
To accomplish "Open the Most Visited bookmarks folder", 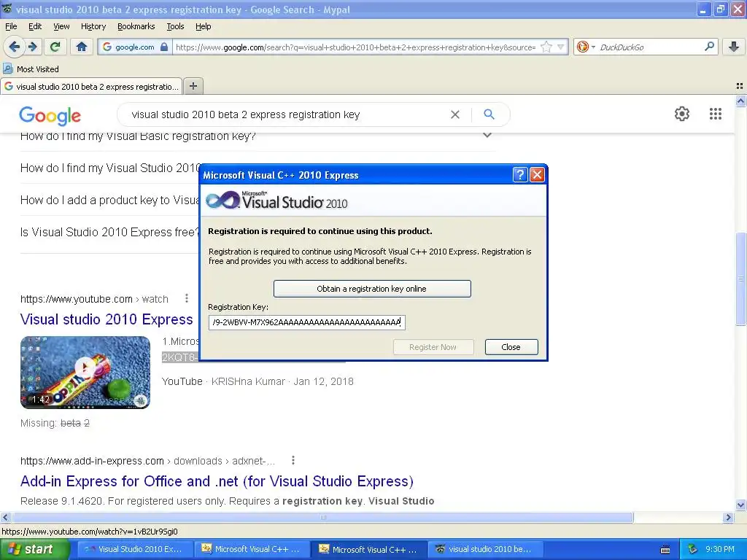I will (x=31, y=69).
